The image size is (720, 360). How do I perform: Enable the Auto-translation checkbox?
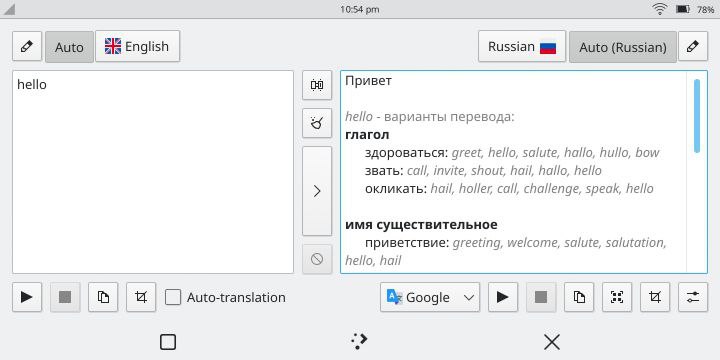tap(173, 297)
